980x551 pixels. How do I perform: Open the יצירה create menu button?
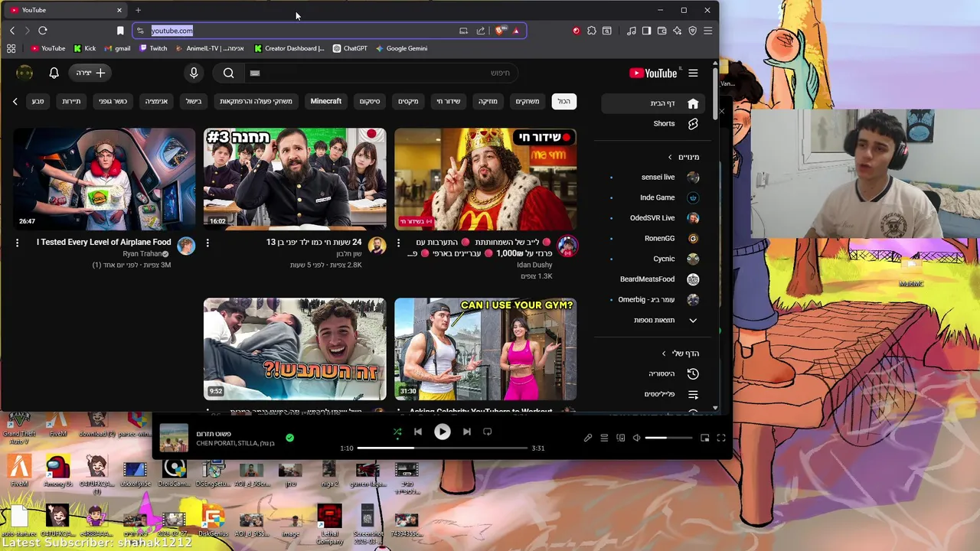pos(90,73)
